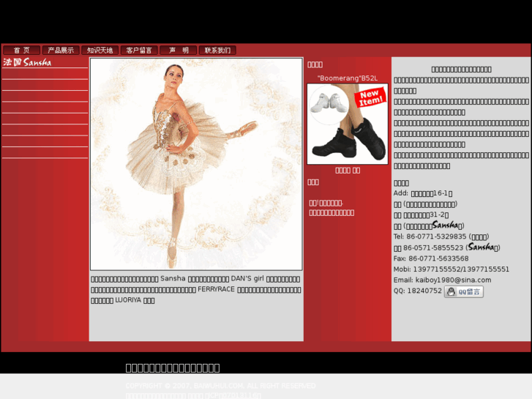Viewport: 532px width, 399px height.
Task: Click the New Item! badge on shoe photo
Action: click(370, 98)
